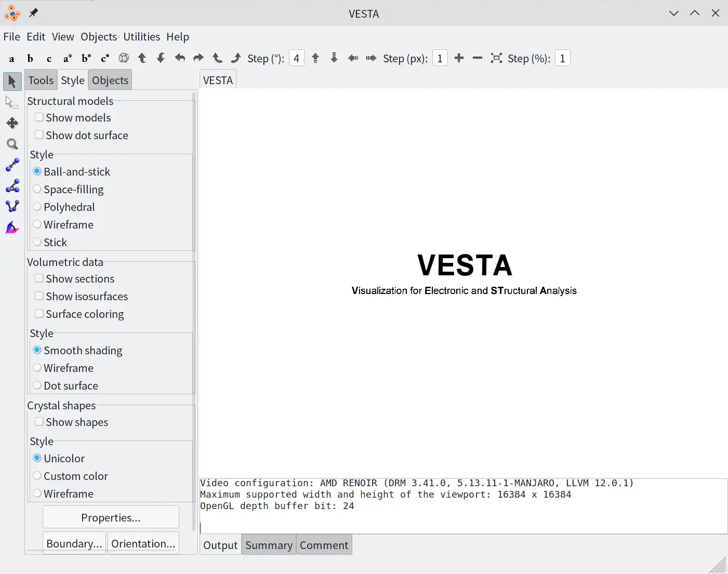Click the Orientation... button
This screenshot has width=728, height=574.
click(x=143, y=543)
